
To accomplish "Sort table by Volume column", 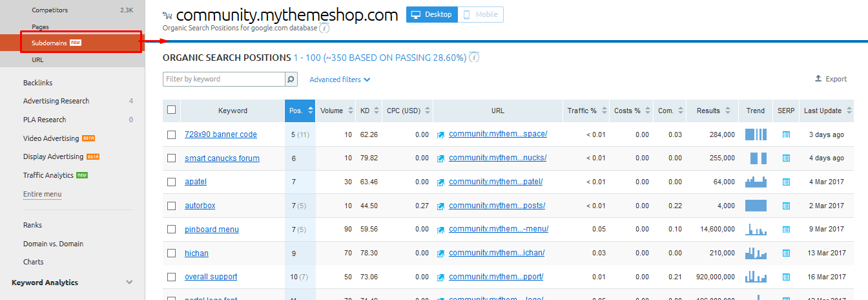I will coord(336,111).
